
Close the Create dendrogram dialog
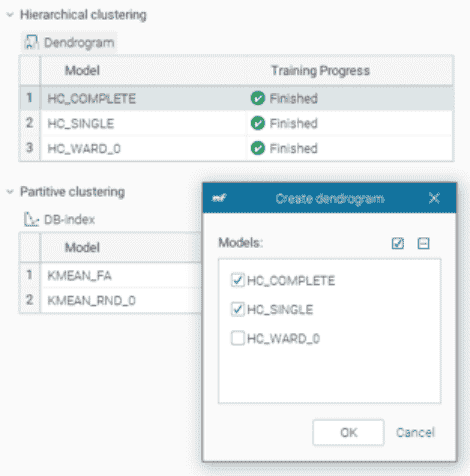click(434, 198)
